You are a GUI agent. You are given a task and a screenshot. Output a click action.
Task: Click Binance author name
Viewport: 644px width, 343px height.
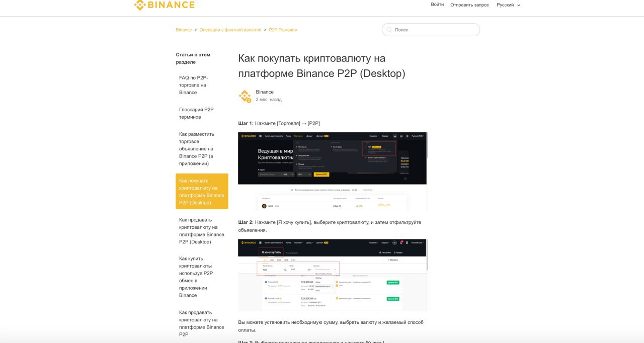coord(265,92)
